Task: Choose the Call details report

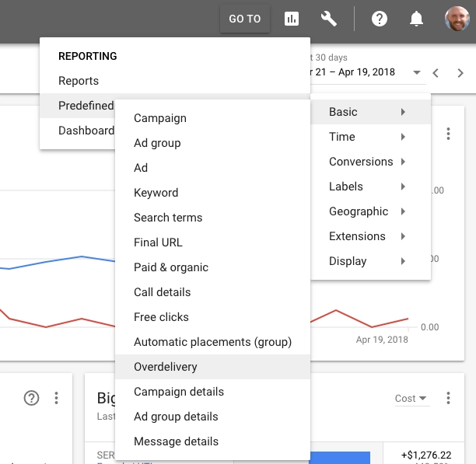Action: (x=212, y=292)
